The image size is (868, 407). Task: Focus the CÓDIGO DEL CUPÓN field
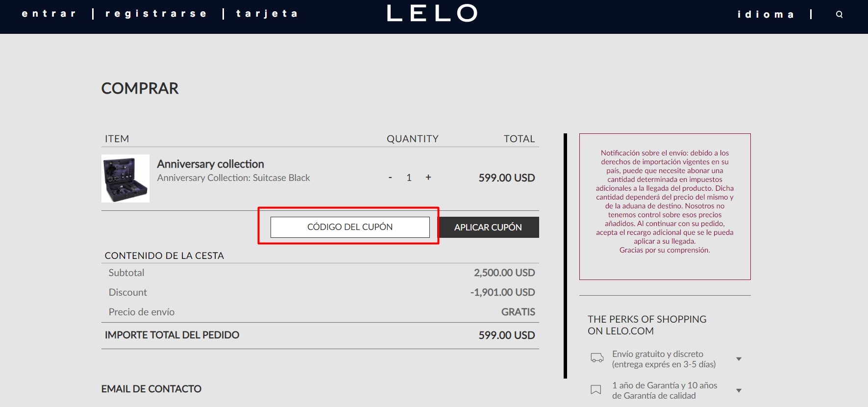pos(350,227)
